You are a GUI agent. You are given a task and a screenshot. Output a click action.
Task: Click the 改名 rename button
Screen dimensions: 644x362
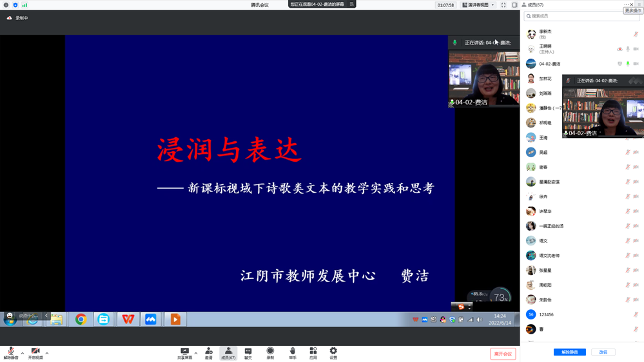pyautogui.click(x=603, y=352)
